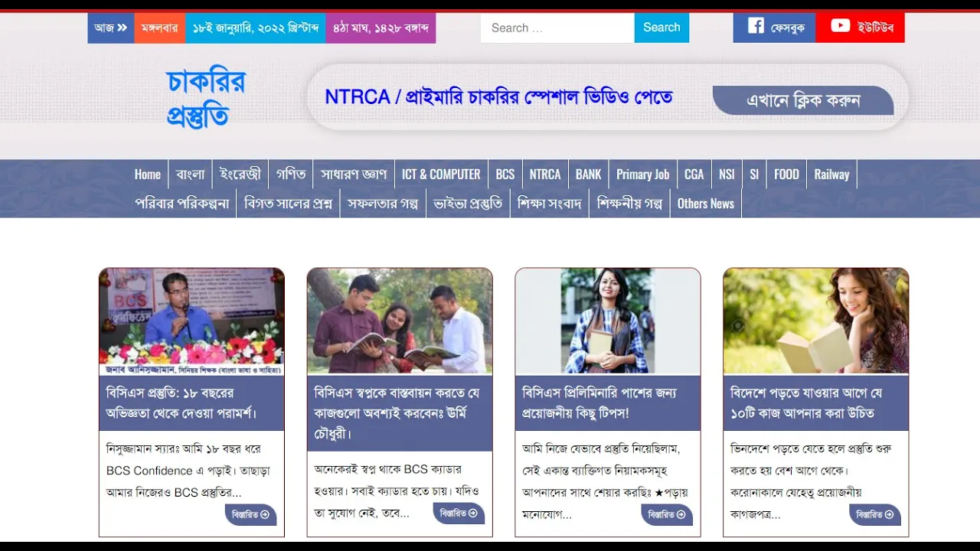The image size is (980, 551).
Task: Open the Home menu item
Action: tap(148, 174)
